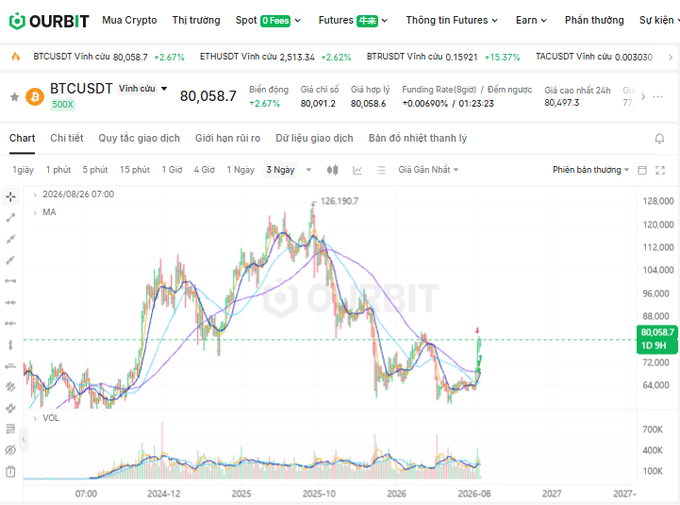
Task: Click BTRUSDT Vĩnh cửu ticker
Action: coord(443,57)
